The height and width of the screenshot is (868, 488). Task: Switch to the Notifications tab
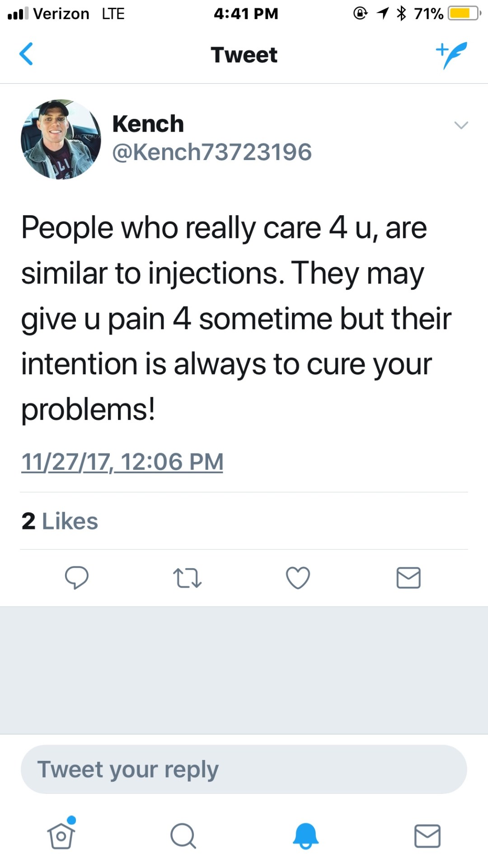point(306,835)
